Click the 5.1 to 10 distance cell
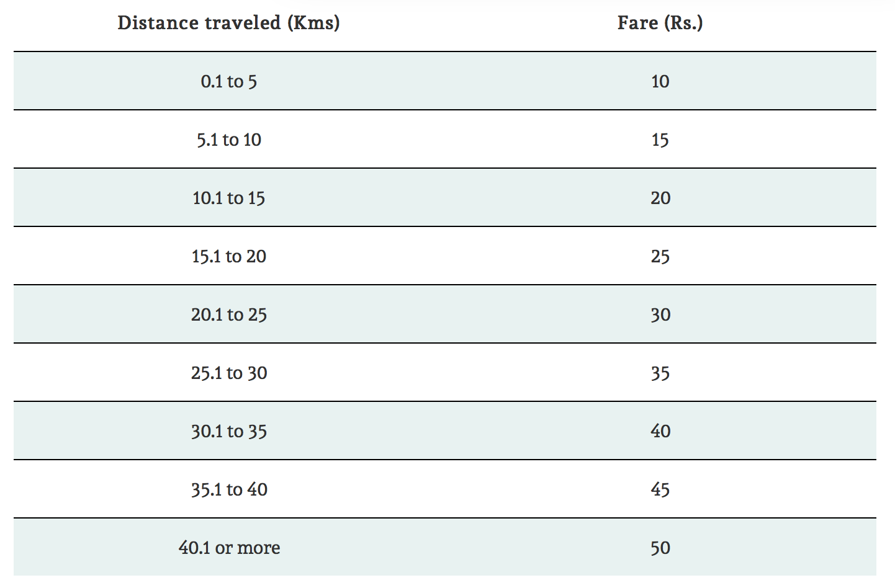 click(x=228, y=140)
